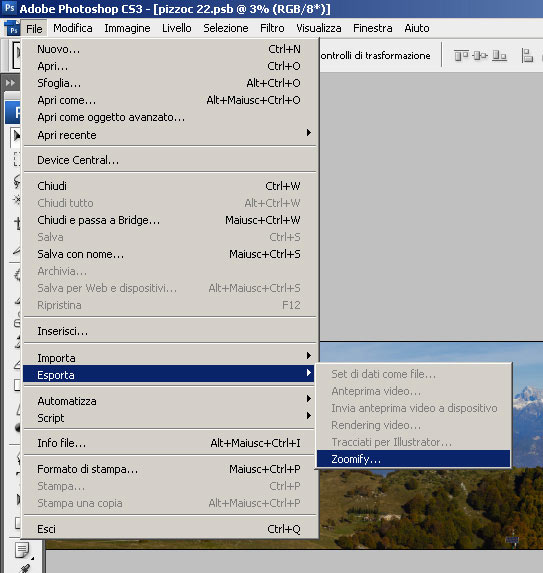
Task: Click the Photoshop icon in the title bar
Action: pos(9,8)
